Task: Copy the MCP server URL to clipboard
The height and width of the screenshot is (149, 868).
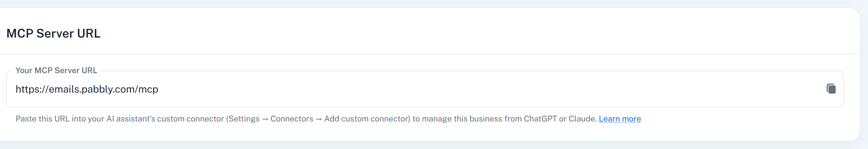Action: [831, 89]
